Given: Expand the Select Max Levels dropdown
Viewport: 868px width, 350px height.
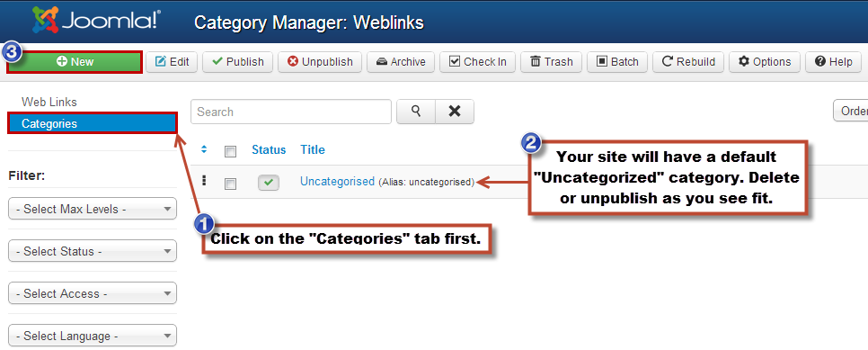Looking at the screenshot, I should (93, 209).
